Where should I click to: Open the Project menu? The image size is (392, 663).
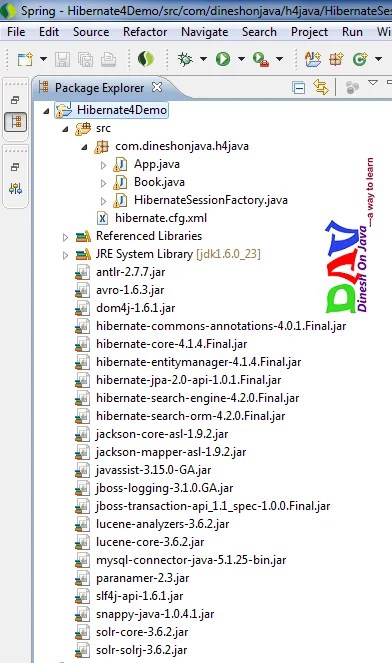coord(309,32)
